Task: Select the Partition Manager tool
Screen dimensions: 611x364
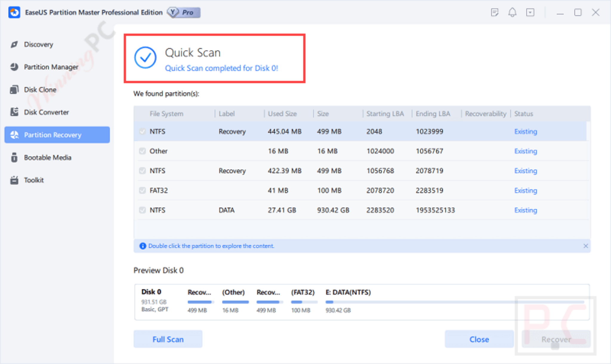Action: [x=51, y=67]
